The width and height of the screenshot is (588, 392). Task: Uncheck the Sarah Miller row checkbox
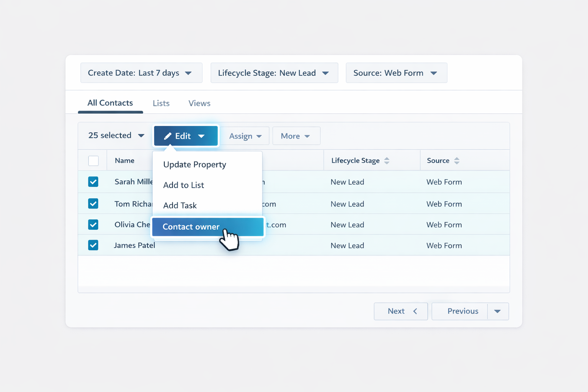(93, 182)
